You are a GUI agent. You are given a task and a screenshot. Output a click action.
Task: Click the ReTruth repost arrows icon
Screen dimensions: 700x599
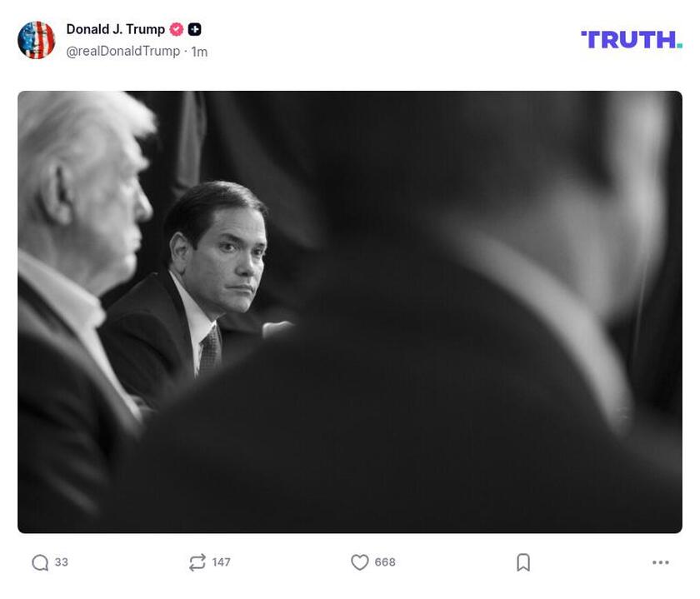(196, 562)
